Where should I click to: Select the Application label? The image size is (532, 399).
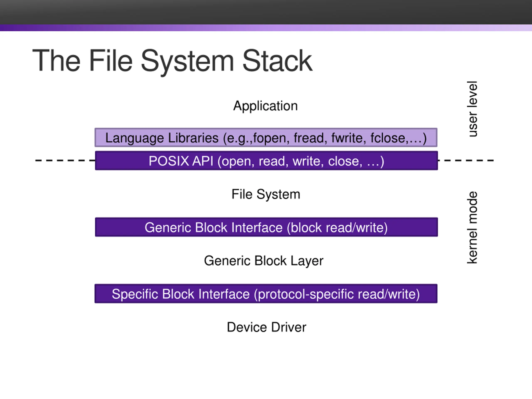pos(266,106)
